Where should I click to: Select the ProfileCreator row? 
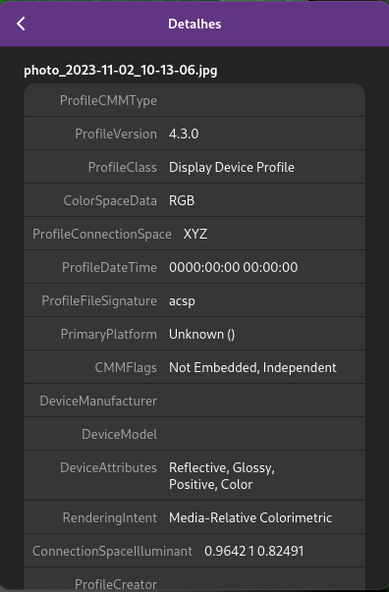click(x=194, y=578)
